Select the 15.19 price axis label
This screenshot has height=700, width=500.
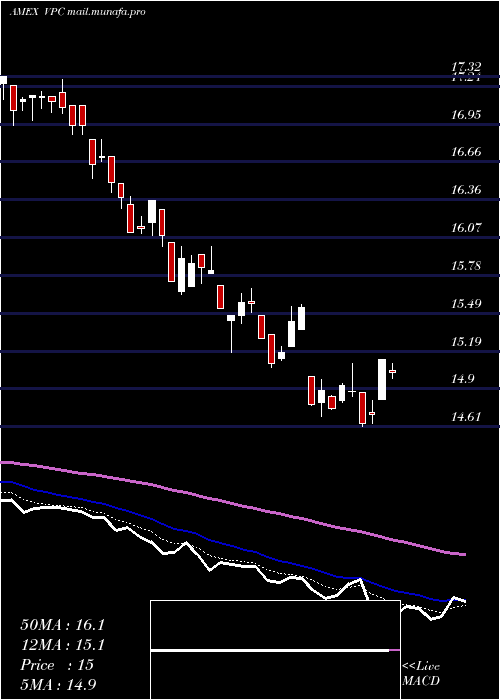(x=466, y=342)
